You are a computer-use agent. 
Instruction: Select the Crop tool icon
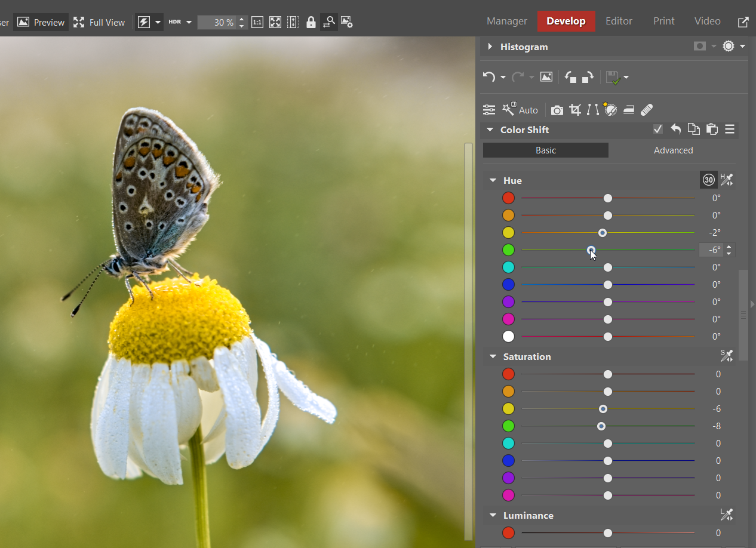pos(575,110)
